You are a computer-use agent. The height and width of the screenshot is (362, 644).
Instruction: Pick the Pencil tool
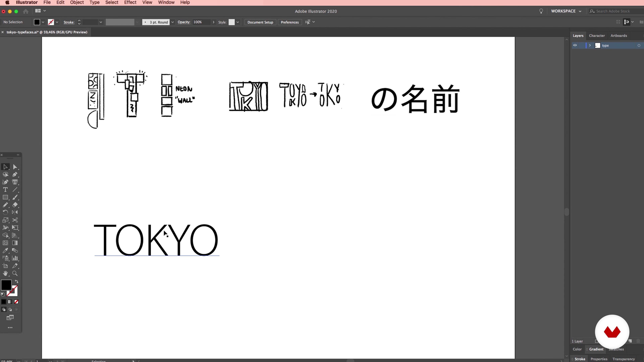coord(5,205)
